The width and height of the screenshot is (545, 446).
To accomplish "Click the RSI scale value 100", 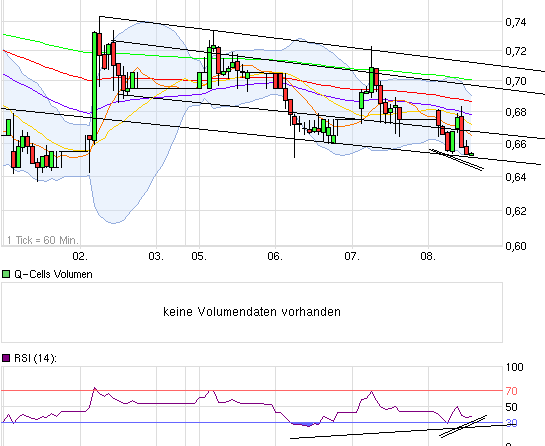I will [514, 367].
